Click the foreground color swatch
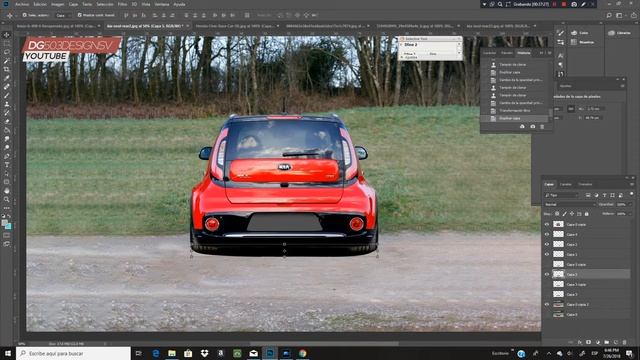Viewport: 640px width, 360px height. (x=4, y=223)
